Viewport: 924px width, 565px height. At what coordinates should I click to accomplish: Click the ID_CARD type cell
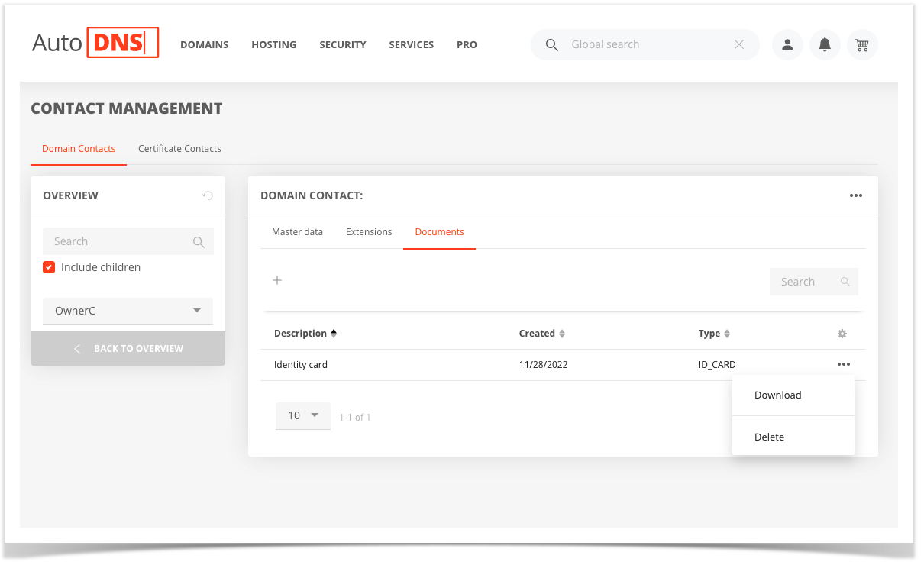717,365
